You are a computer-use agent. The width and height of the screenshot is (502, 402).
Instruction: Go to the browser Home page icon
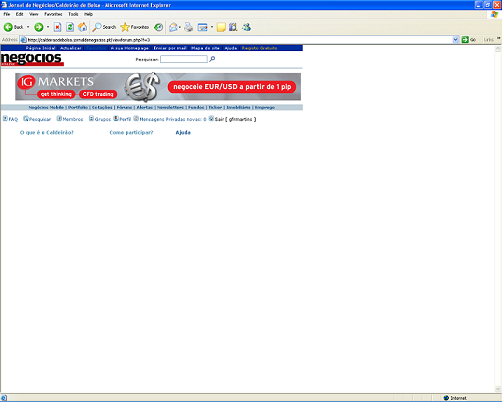(83, 27)
